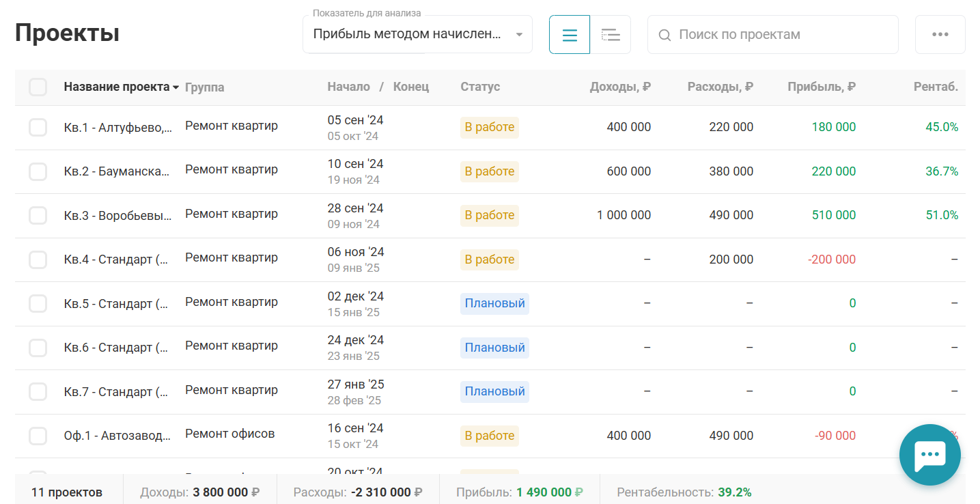Image resolution: width=980 pixels, height=504 pixels.
Task: Click the Статус column header
Action: point(479,87)
